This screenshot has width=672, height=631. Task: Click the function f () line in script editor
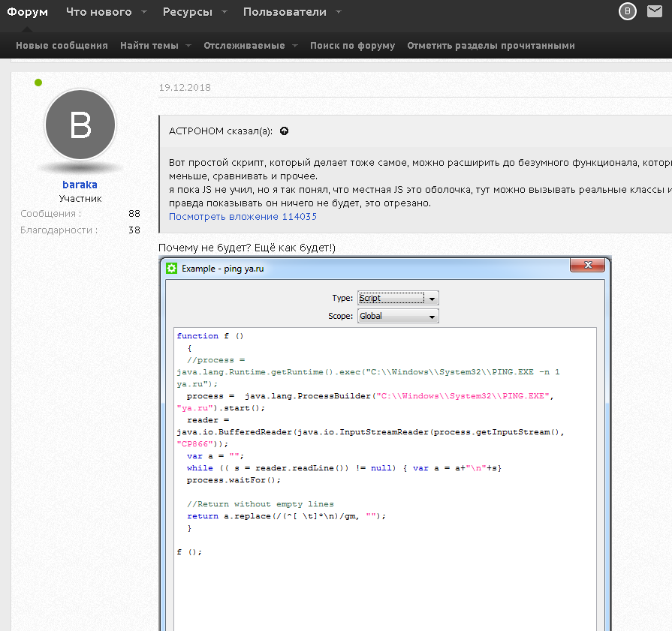point(210,336)
